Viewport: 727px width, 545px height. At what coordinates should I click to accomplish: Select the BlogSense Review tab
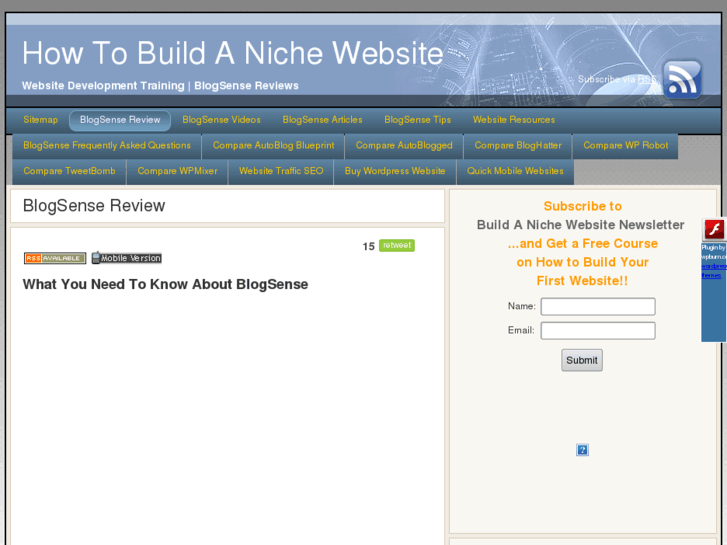(x=120, y=120)
